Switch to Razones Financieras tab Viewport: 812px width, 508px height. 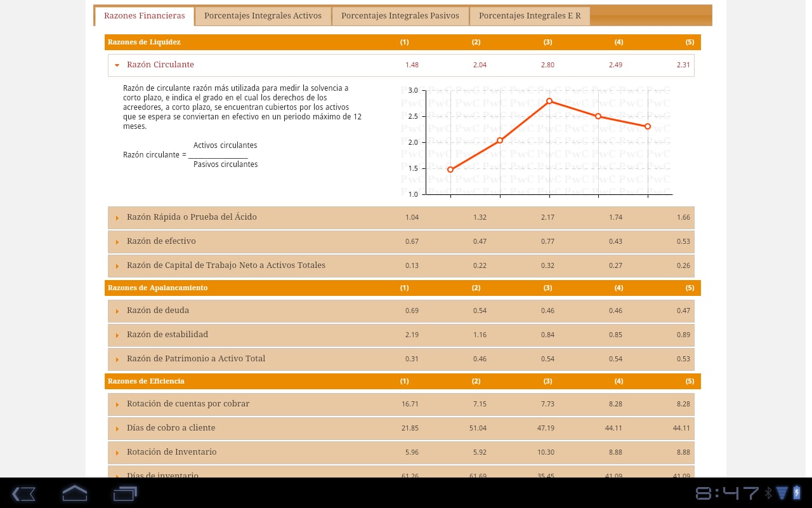point(145,16)
